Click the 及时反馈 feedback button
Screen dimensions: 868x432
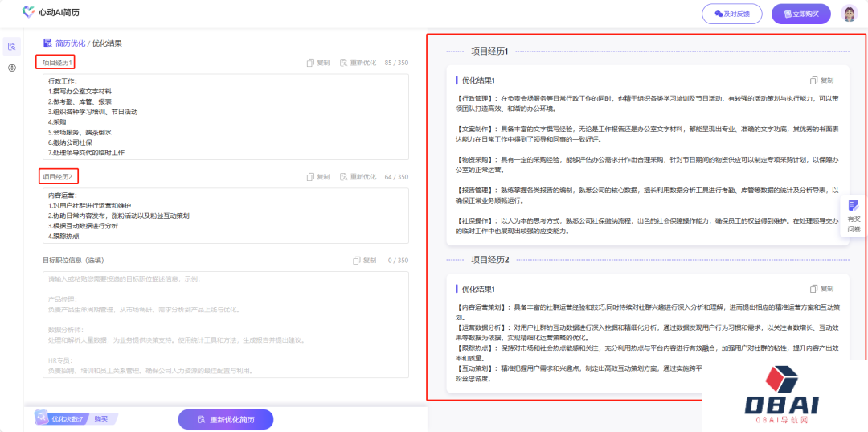732,14
